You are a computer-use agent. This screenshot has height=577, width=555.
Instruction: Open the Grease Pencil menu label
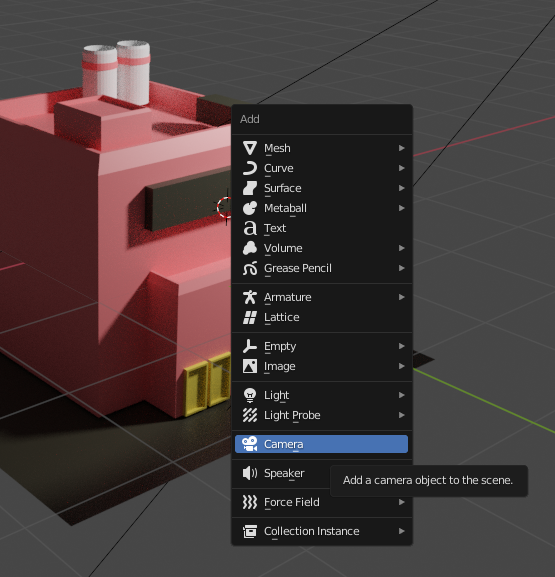tap(298, 268)
